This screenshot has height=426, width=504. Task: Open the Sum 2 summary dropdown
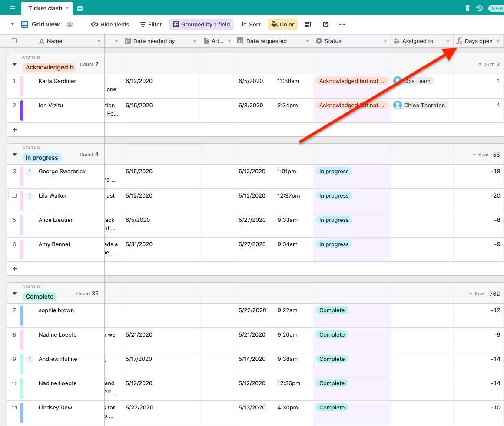480,65
